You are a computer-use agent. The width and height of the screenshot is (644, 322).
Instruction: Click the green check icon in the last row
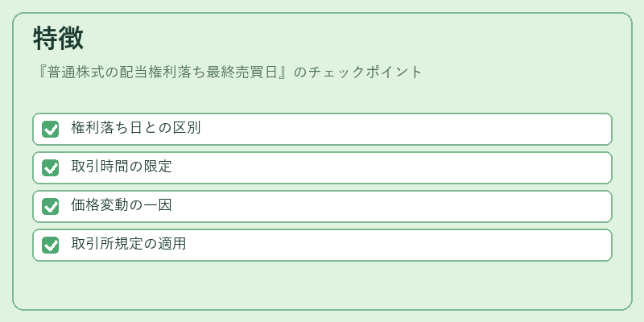[50, 245]
